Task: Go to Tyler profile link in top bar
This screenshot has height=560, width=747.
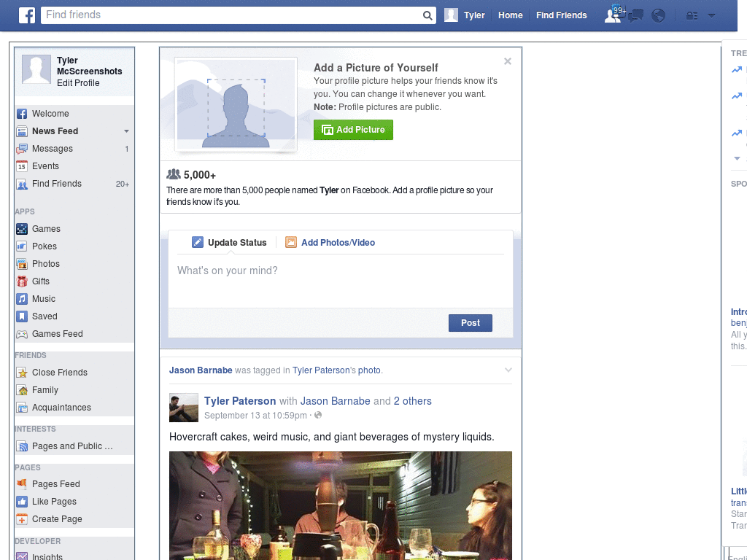Action: [474, 15]
